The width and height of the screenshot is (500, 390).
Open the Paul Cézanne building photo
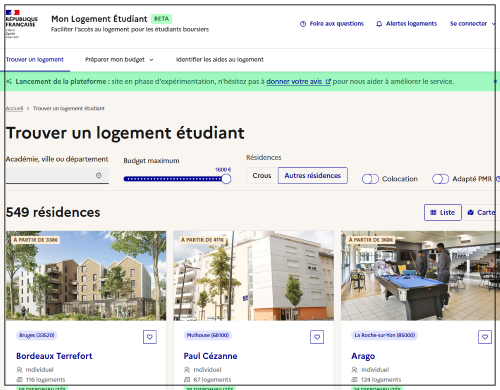pyautogui.click(x=253, y=276)
